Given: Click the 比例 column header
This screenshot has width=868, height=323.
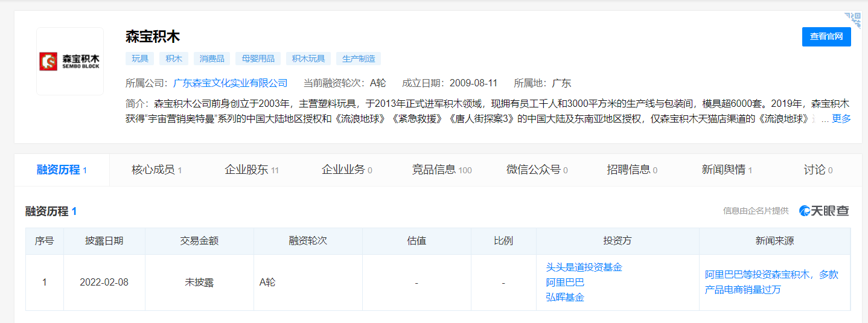Looking at the screenshot, I should [503, 241].
